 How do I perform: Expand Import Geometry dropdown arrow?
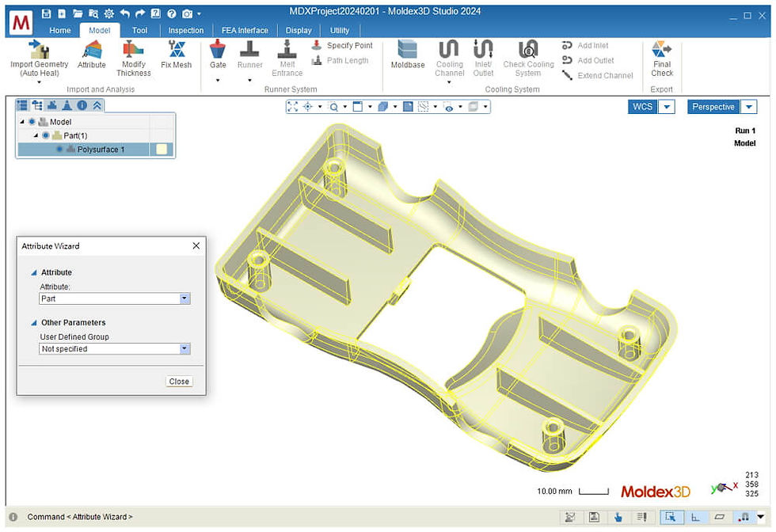39,82
